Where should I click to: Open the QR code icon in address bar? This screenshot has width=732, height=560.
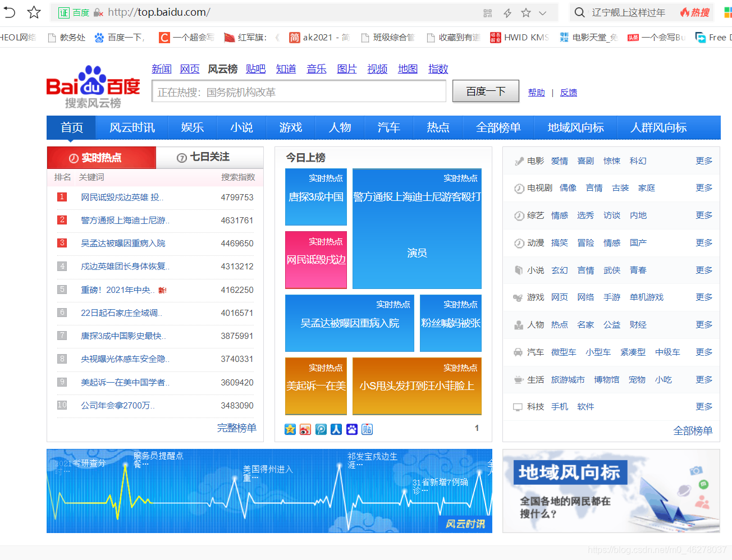[x=487, y=12]
